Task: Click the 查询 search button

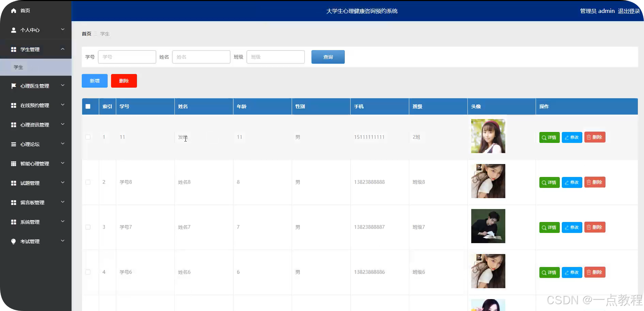Action: pyautogui.click(x=328, y=57)
